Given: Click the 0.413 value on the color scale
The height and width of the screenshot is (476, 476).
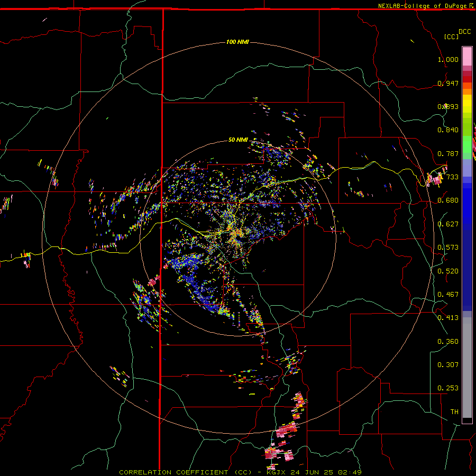Looking at the screenshot, I should point(448,318).
